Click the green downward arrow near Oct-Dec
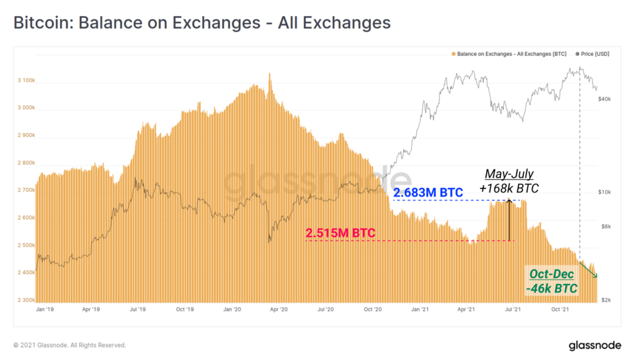The height and width of the screenshot is (364, 635). pyautogui.click(x=588, y=270)
